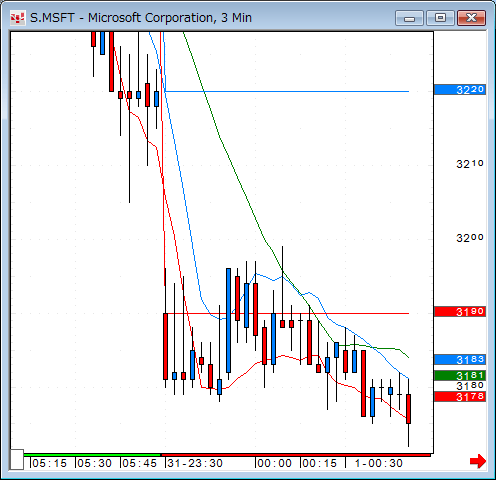Click the blue horizontal line at 3220
496x480 pixels.
tap(287, 91)
